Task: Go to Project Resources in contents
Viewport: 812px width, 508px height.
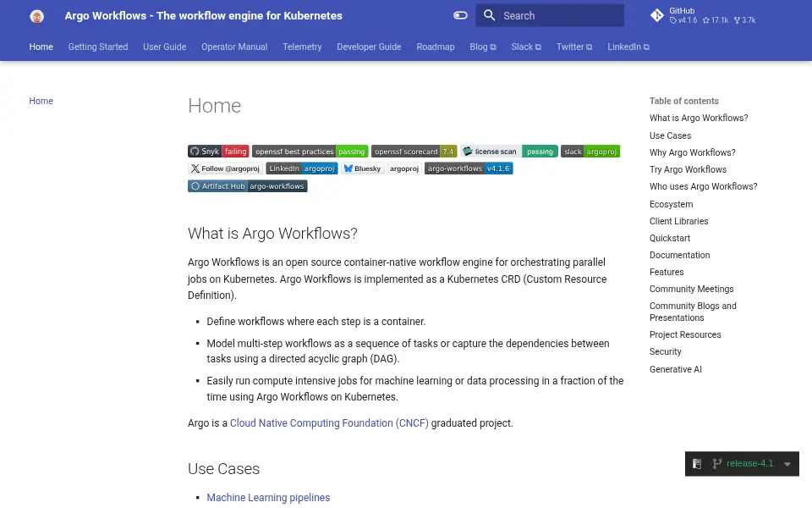Action: [x=685, y=334]
